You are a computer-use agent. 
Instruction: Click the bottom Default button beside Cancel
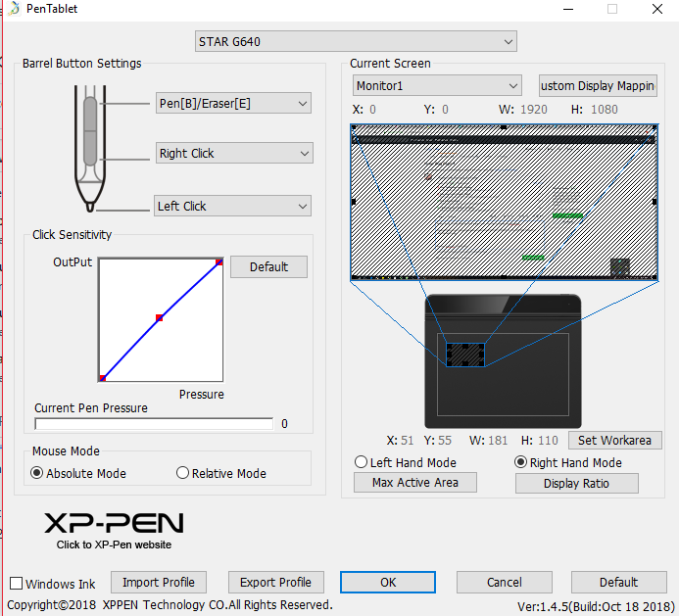coord(619,583)
